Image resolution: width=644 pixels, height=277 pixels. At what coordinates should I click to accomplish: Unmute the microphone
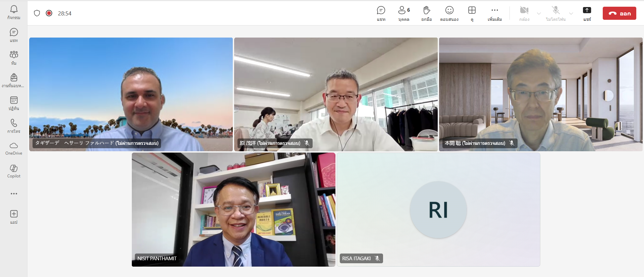coord(555,13)
